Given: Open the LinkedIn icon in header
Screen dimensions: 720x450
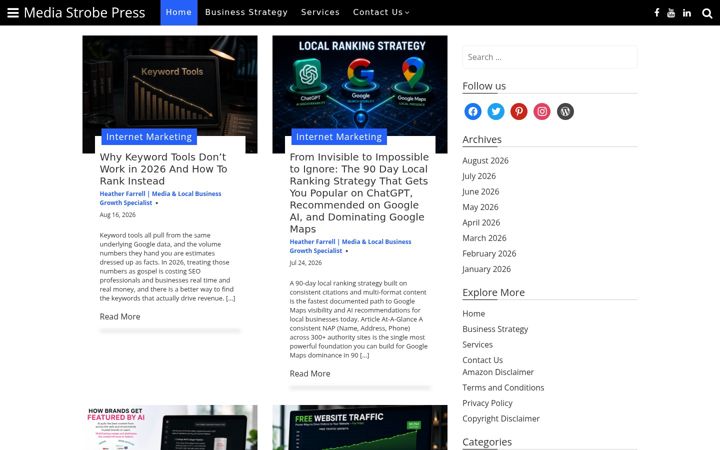Looking at the screenshot, I should (686, 13).
